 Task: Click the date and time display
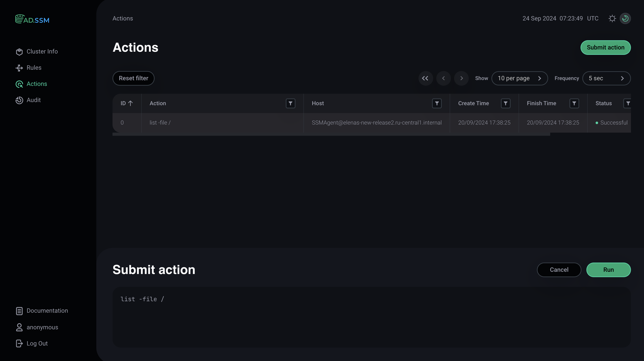coord(552,18)
